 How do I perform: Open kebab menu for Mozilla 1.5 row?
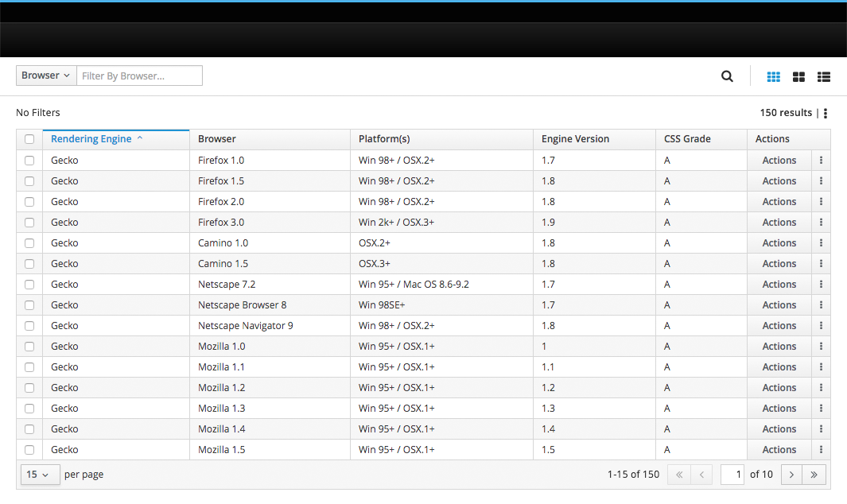click(821, 449)
